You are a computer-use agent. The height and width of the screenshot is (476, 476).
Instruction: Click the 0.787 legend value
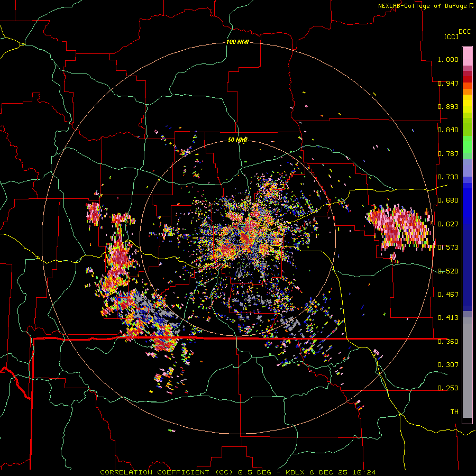click(448, 153)
